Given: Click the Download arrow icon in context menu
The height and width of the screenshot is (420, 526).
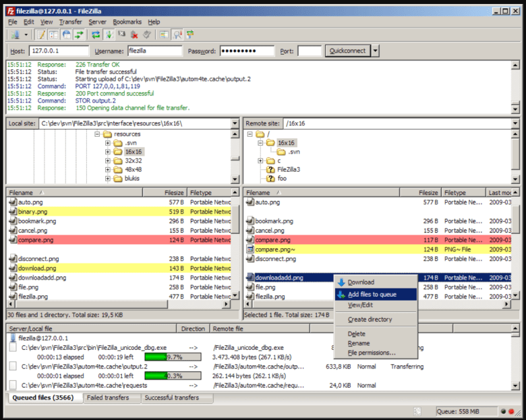Looking at the screenshot, I should 341,282.
